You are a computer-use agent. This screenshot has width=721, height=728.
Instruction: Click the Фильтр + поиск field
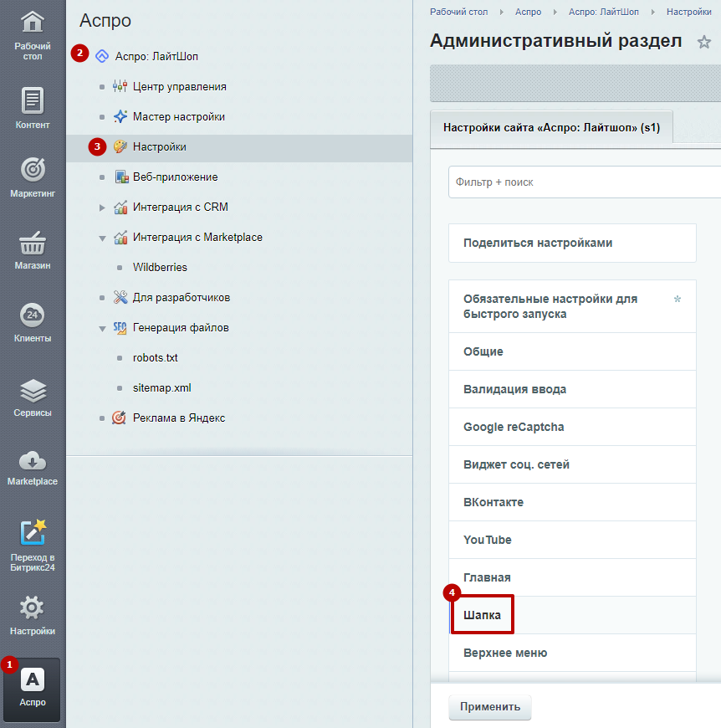[585, 182]
